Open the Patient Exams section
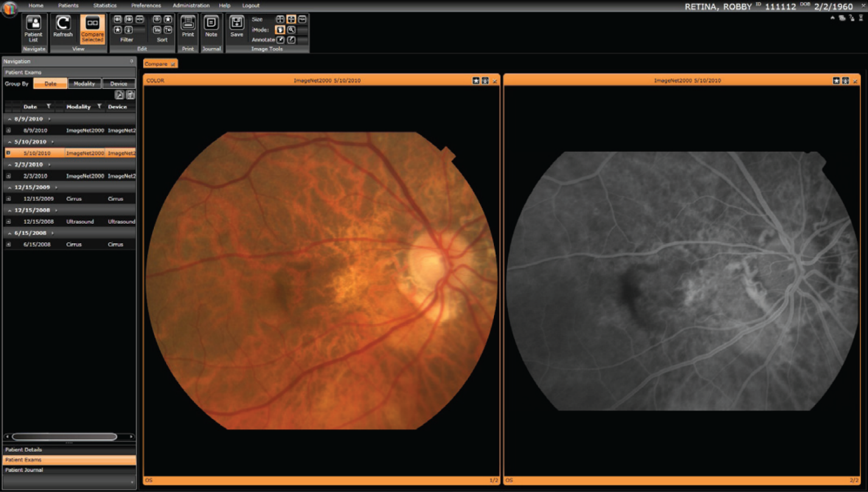Screen dimensions: 868x492 (x=69, y=460)
